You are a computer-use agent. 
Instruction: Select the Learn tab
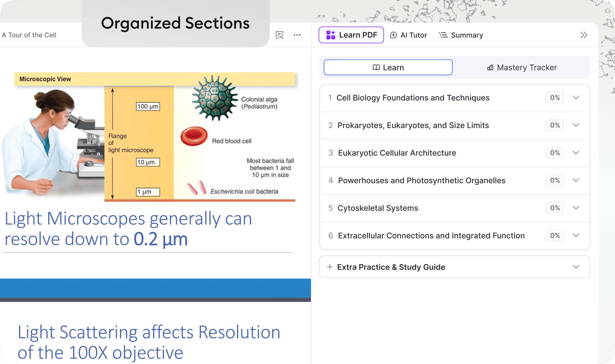(388, 67)
